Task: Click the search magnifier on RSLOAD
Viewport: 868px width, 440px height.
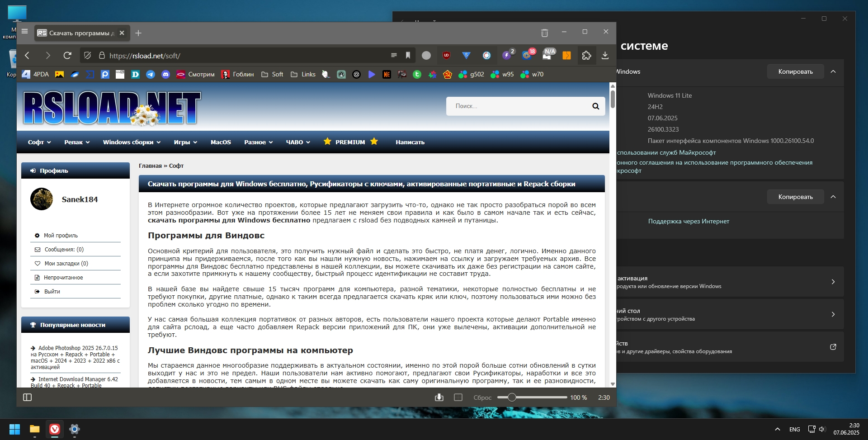Action: pyautogui.click(x=595, y=106)
